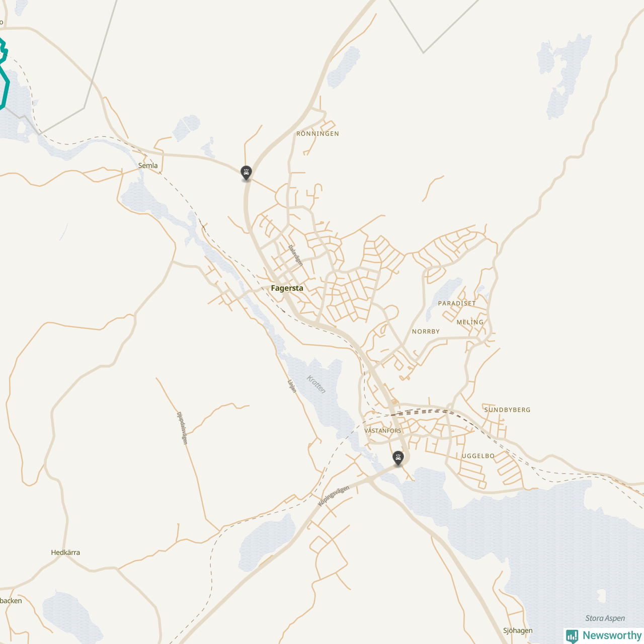Screen dimensions: 644x644
Task: Select the Fagersta town label
Action: 287,288
